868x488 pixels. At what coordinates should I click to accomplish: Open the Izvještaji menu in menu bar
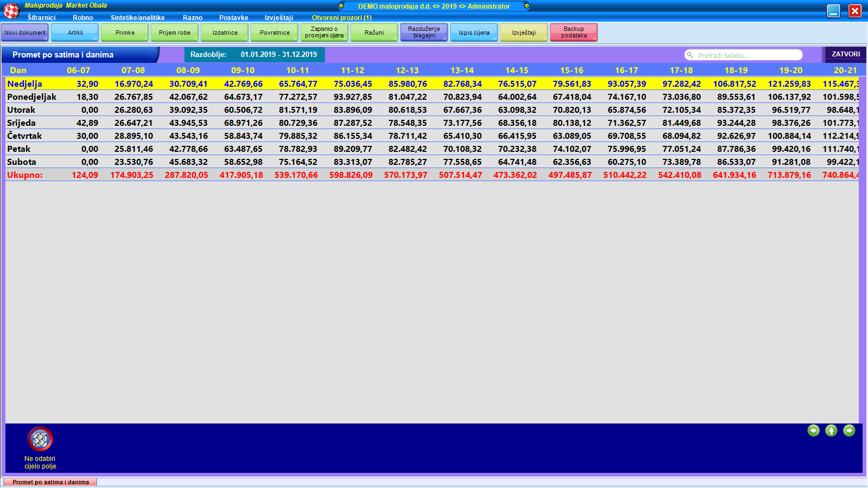coord(278,18)
